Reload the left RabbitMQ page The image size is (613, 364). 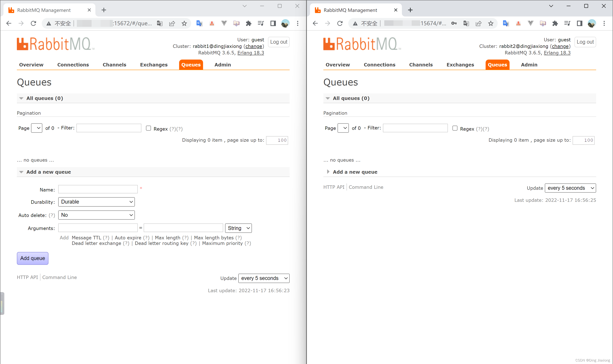click(x=33, y=23)
